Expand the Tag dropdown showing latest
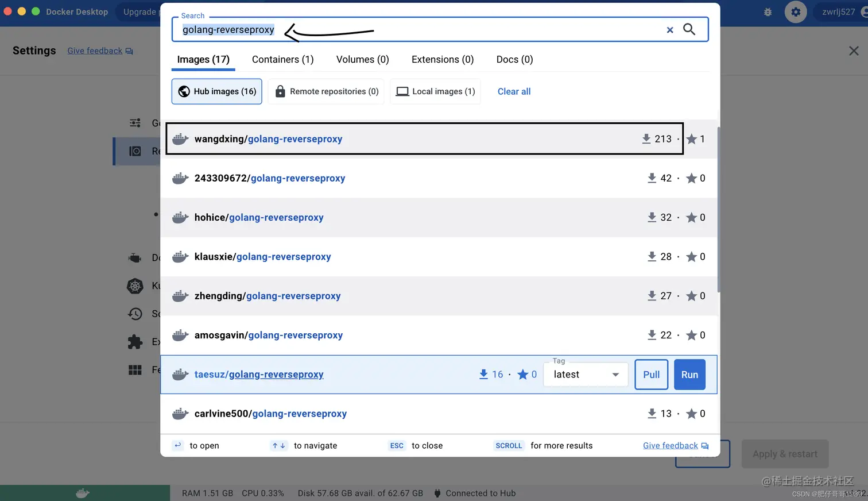 (586, 375)
